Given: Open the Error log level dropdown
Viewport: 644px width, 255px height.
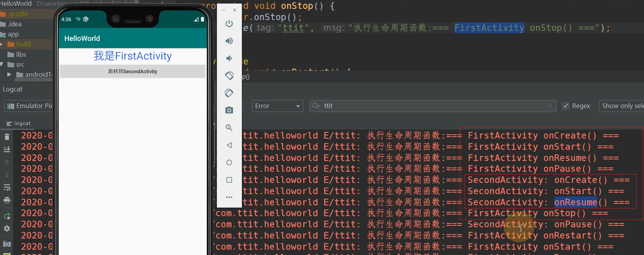Looking at the screenshot, I should click(277, 106).
